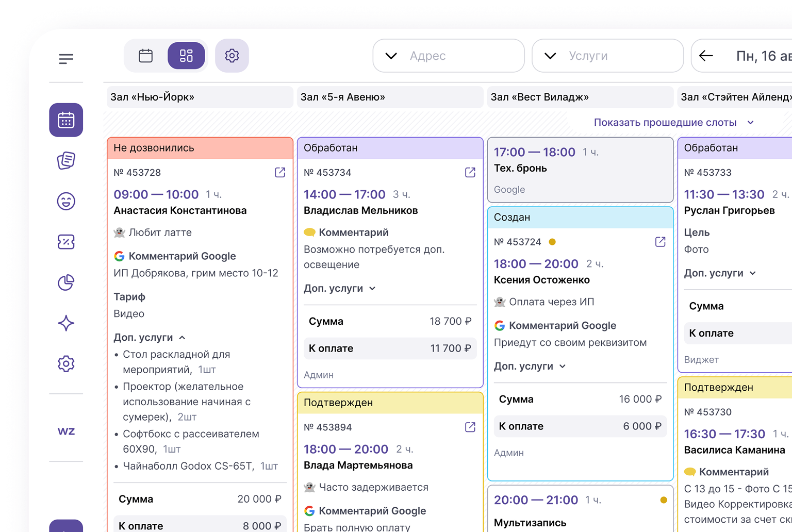The image size is (792, 532).
Task: Open clients smiley icon in sidebar
Action: 66,201
